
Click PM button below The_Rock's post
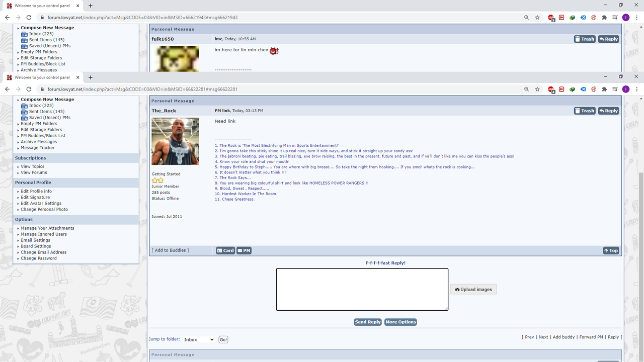[244, 250]
